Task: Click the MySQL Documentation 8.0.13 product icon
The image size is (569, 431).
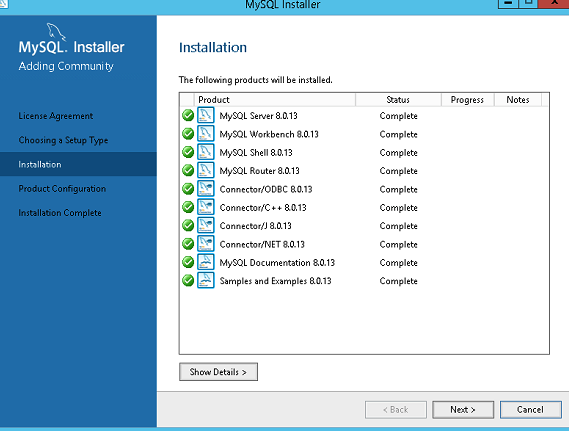Action: pos(206,262)
